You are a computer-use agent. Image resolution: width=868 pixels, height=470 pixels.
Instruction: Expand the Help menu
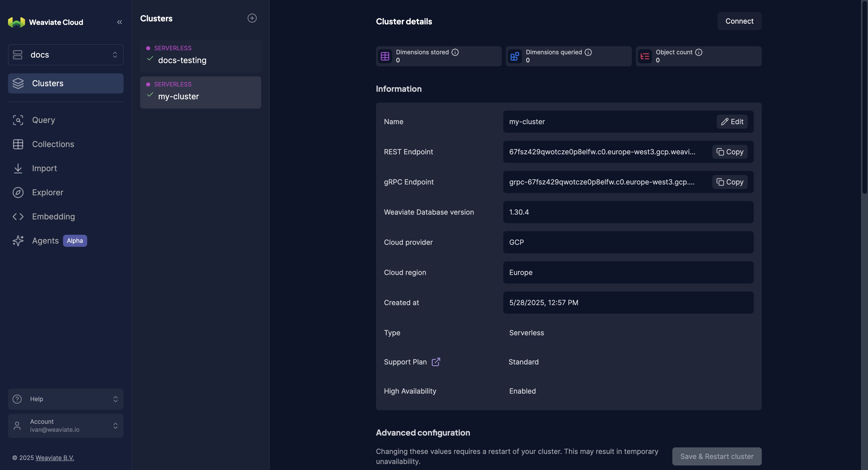click(66, 399)
